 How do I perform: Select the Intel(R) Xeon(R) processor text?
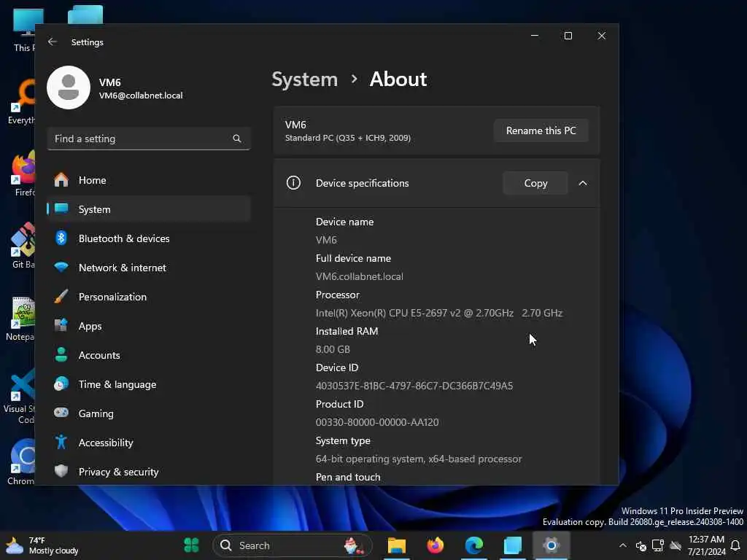point(438,314)
